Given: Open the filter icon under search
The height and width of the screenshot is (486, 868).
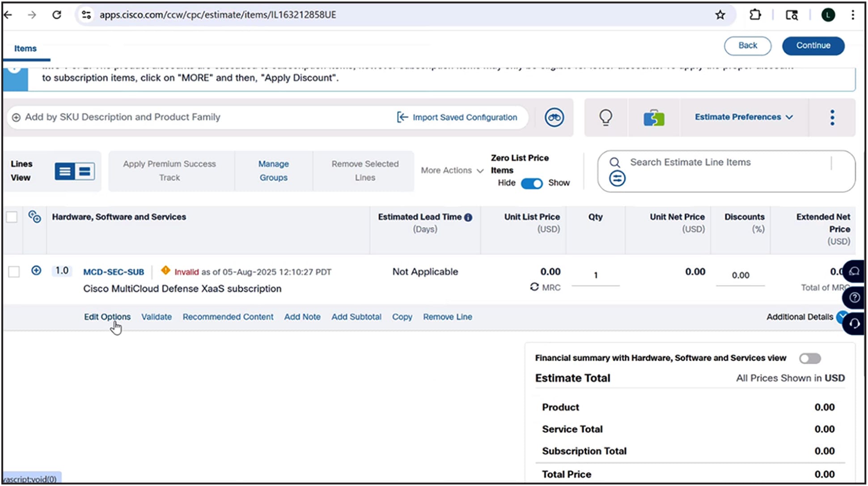Looking at the screenshot, I should pos(617,179).
